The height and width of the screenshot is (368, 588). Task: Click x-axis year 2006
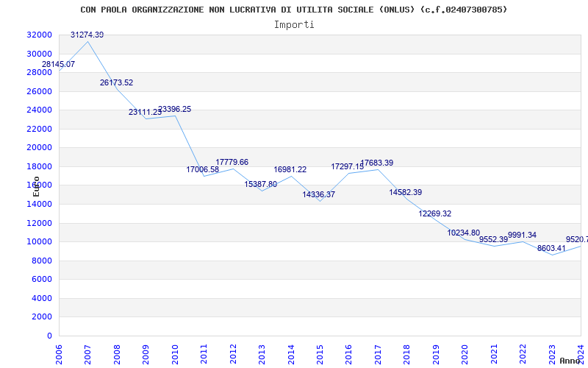point(59,354)
